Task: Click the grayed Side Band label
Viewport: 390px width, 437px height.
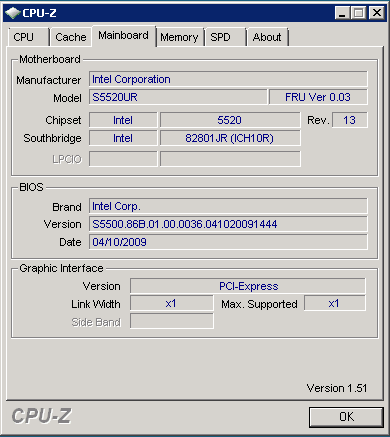Action: click(96, 322)
